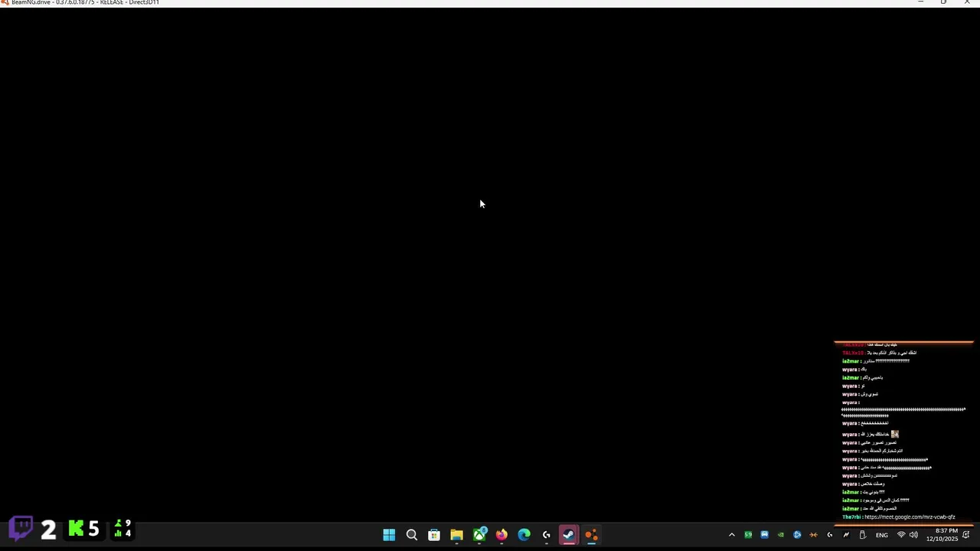Viewport: 980px width, 551px height.
Task: Launch Firefox browser from taskbar
Action: tap(501, 535)
